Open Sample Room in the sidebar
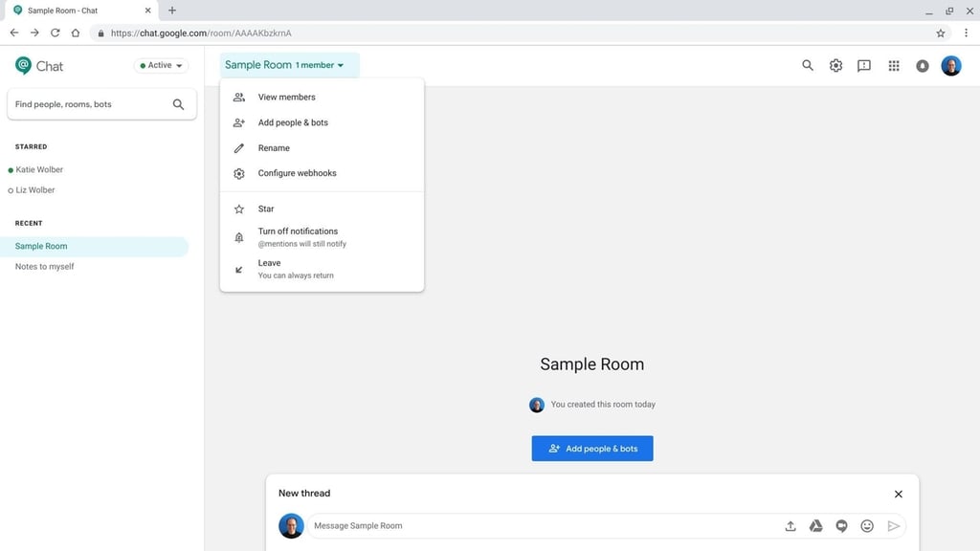Image resolution: width=980 pixels, height=551 pixels. tap(94, 246)
